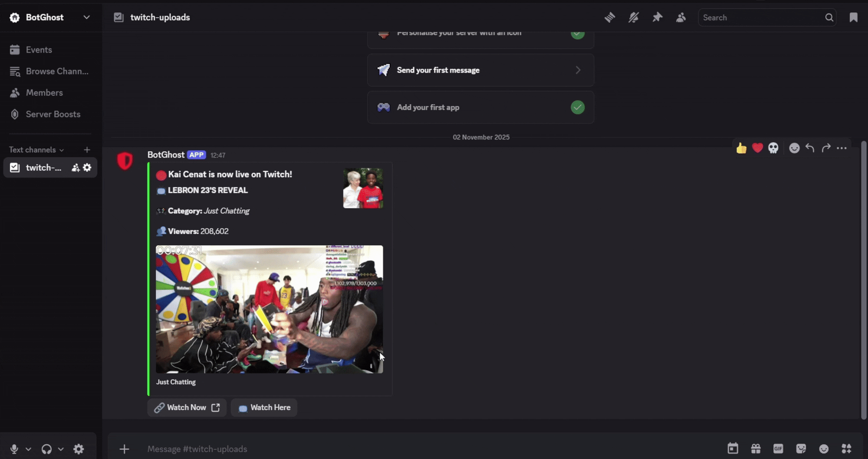Open the gift icon in message bar
868x459 pixels.
756,449
